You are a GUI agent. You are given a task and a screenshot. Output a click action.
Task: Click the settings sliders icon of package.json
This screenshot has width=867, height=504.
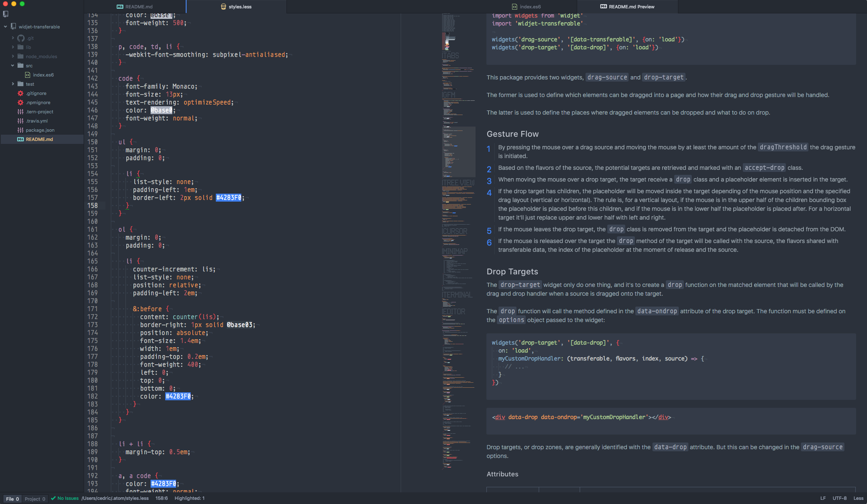(x=20, y=130)
